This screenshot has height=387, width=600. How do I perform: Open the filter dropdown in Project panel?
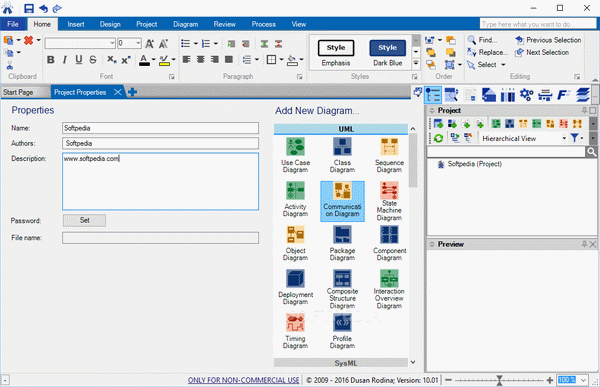click(582, 138)
